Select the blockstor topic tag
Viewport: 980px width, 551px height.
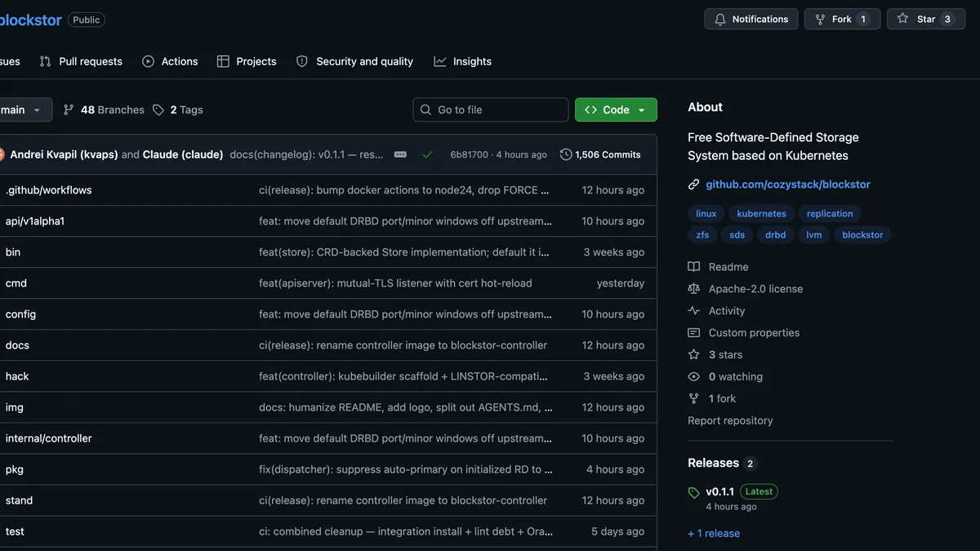tap(863, 235)
